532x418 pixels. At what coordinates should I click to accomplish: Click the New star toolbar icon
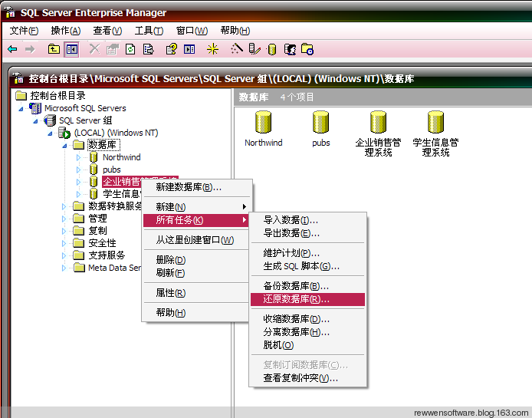(213, 49)
